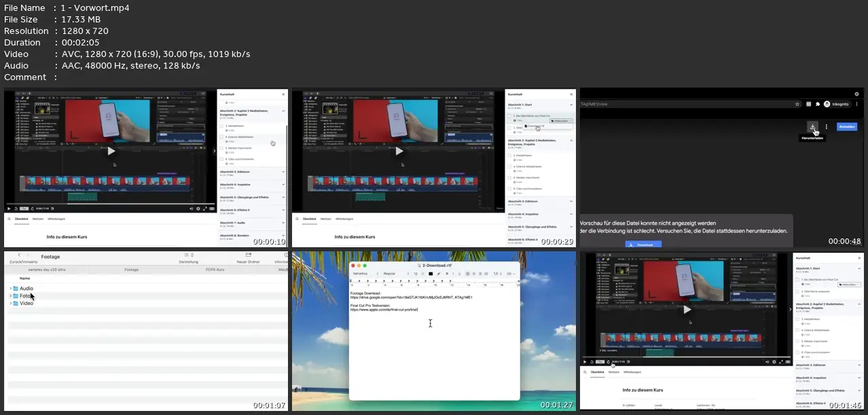Open settings gear in the 00:01:46 thumbnail player
The image size is (868, 415).
tap(774, 362)
